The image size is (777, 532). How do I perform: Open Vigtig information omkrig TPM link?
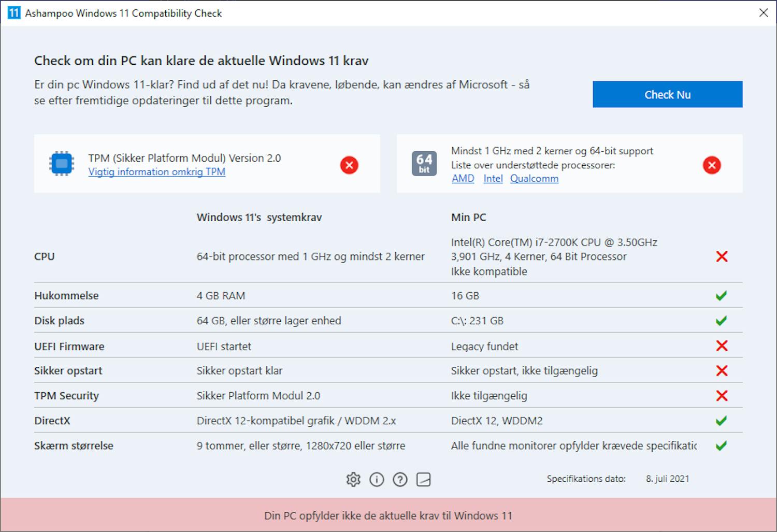pyautogui.click(x=156, y=171)
